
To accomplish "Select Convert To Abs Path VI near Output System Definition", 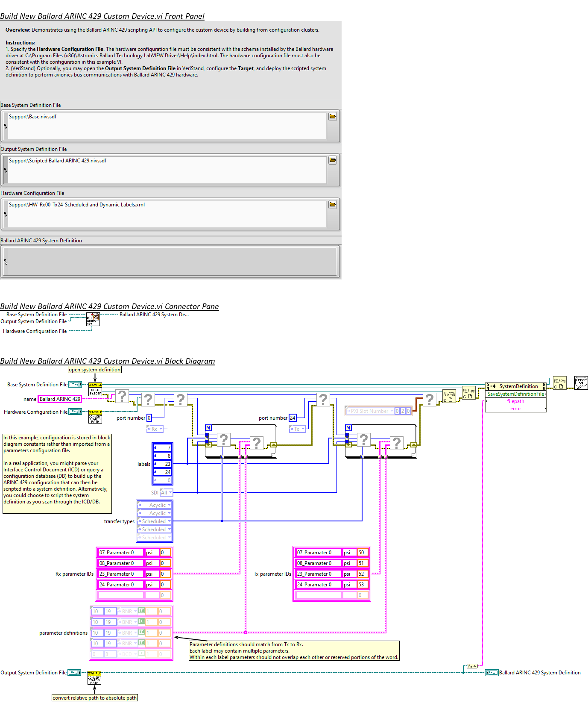I will click(94, 677).
